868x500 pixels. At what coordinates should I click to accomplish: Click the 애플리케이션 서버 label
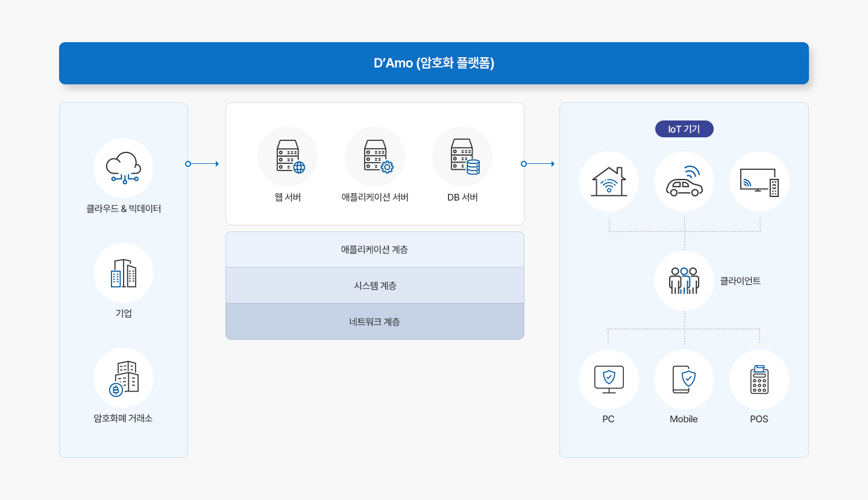375,197
